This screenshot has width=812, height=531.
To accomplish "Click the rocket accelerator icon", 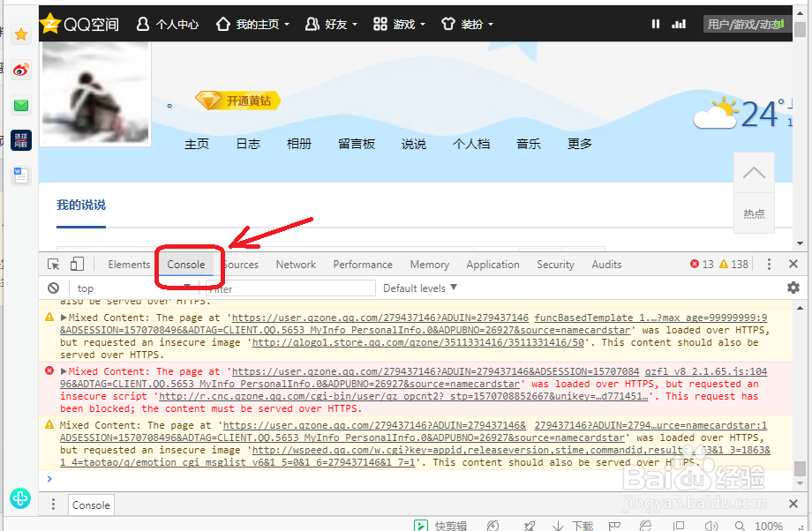I will (x=530, y=526).
